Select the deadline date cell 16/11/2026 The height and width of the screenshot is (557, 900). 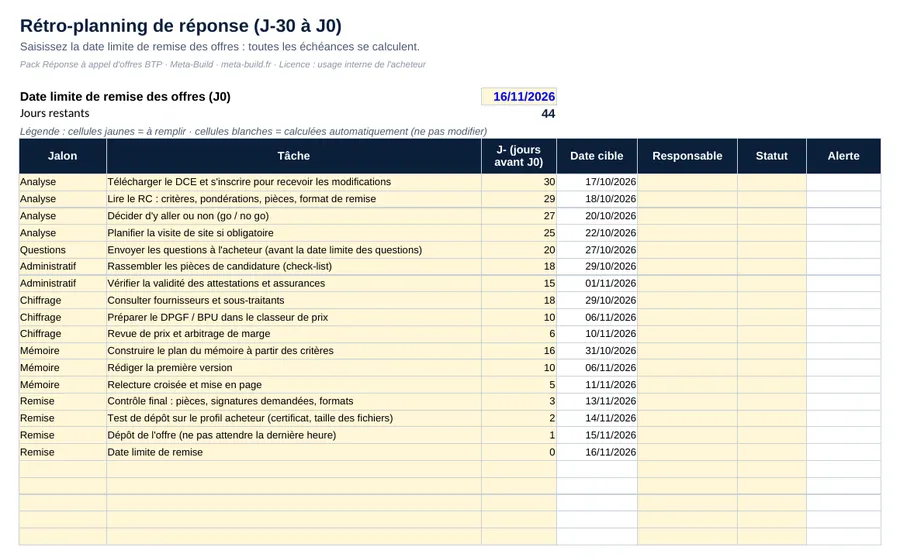tap(519, 96)
